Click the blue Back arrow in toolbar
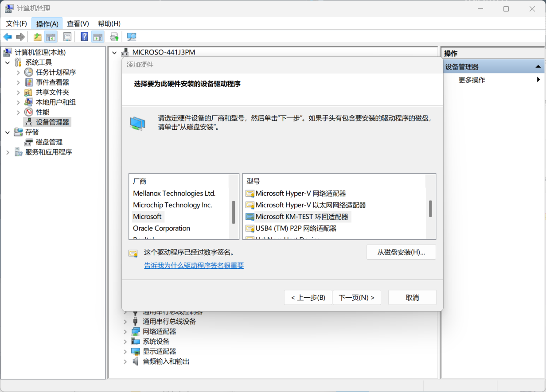The height and width of the screenshot is (392, 546). 8,37
